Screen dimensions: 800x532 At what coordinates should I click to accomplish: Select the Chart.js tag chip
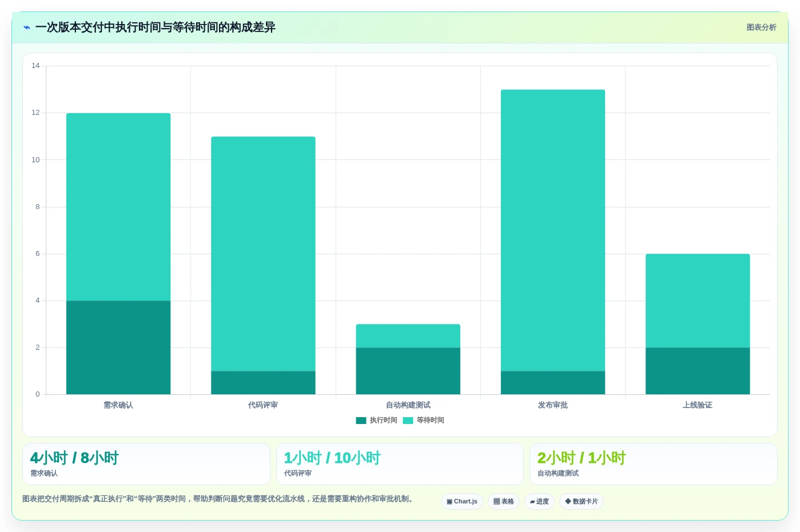pos(462,502)
